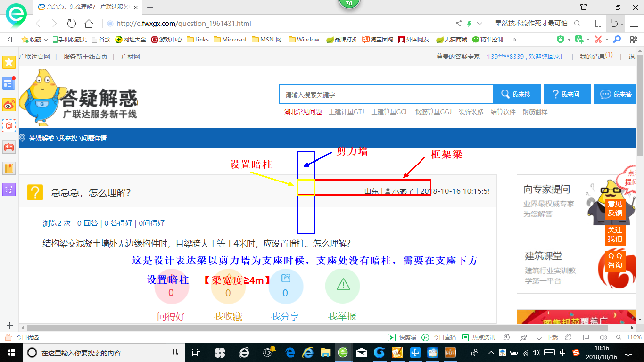Open the Weibo sidebar icon
644x362 pixels.
point(9,105)
